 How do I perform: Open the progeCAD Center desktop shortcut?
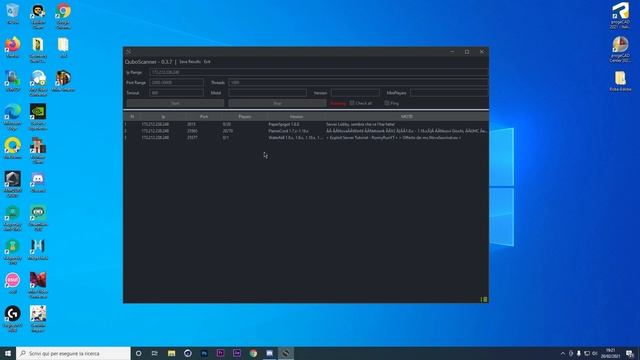point(620,49)
